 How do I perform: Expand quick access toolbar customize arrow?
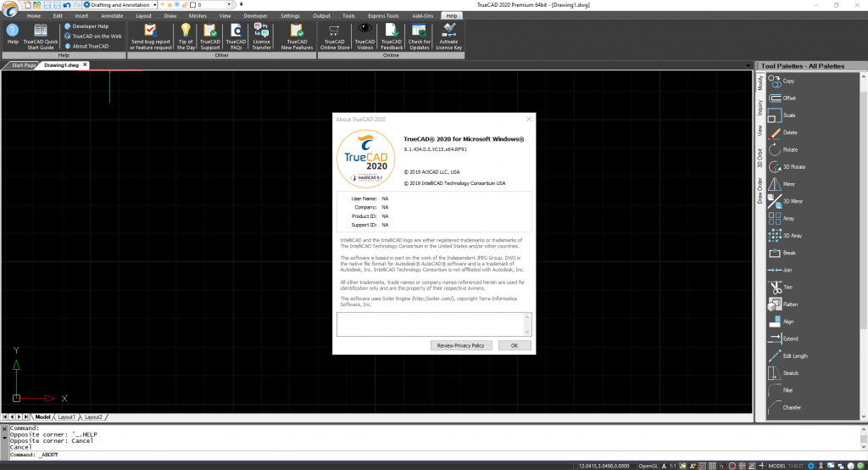tap(242, 5)
